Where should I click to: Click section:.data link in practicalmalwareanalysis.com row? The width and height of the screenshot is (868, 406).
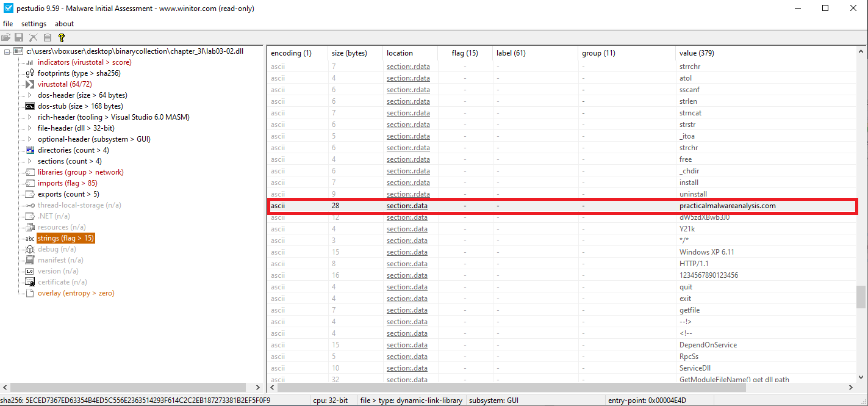pyautogui.click(x=407, y=206)
